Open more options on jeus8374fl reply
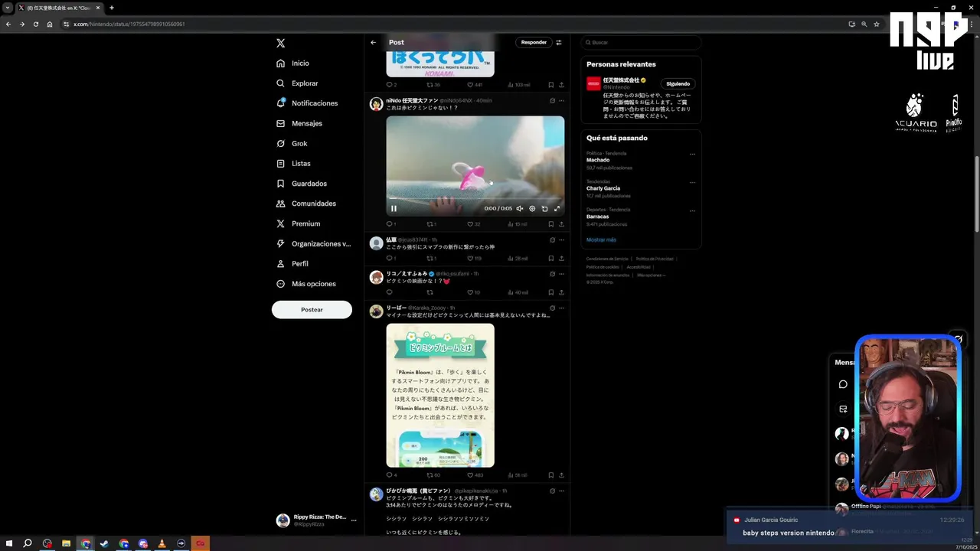The width and height of the screenshot is (980, 551). coord(561,240)
